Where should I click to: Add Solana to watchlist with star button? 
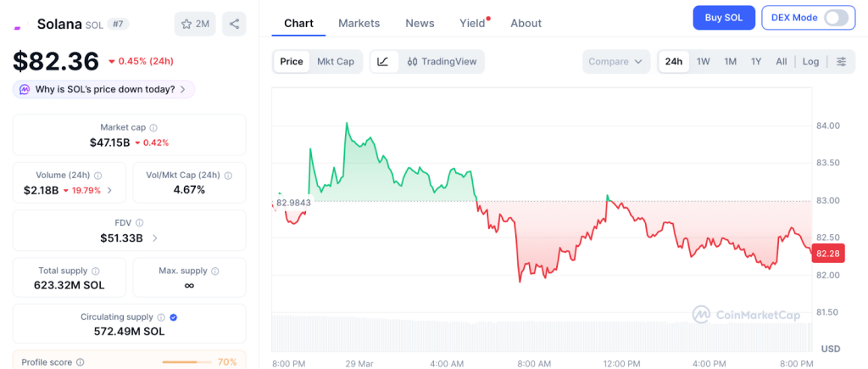click(194, 24)
